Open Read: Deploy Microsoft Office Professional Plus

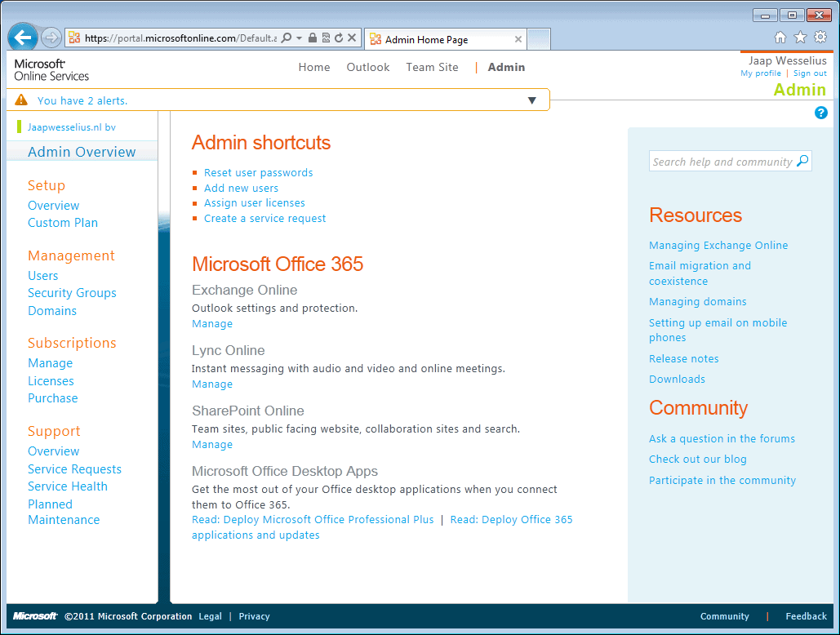coord(313,520)
